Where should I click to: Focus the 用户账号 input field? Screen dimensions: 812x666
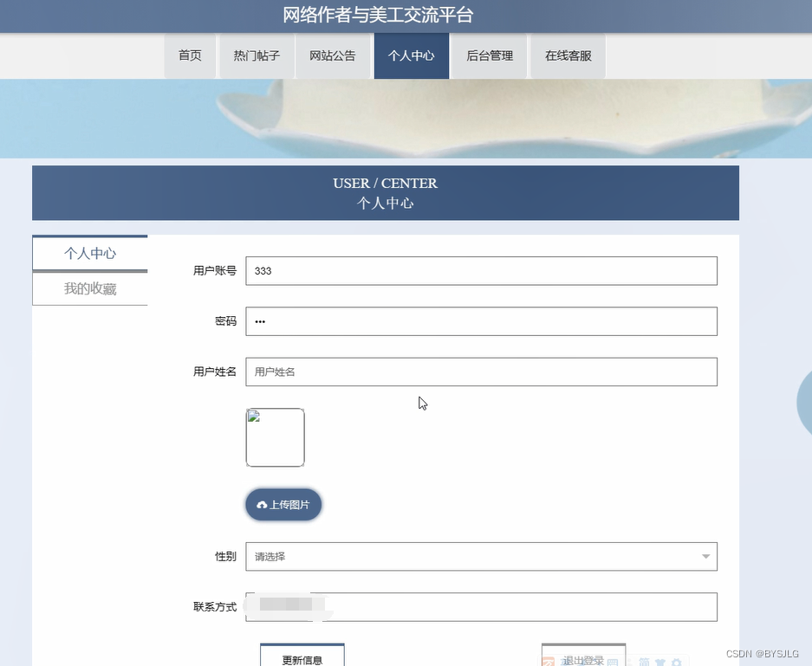click(481, 270)
